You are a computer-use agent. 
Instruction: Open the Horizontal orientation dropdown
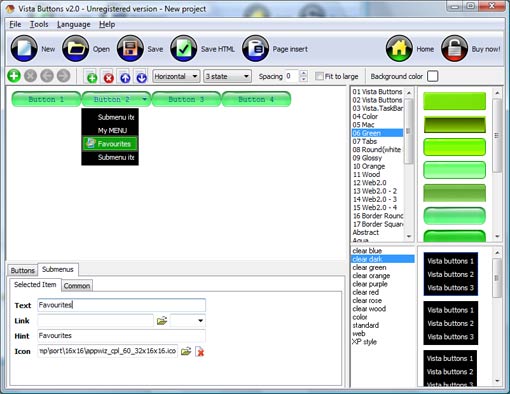(176, 76)
